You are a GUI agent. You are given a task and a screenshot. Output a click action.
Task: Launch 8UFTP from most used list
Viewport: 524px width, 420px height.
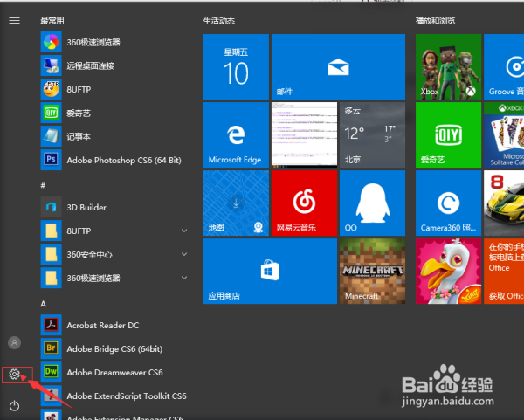[114, 89]
